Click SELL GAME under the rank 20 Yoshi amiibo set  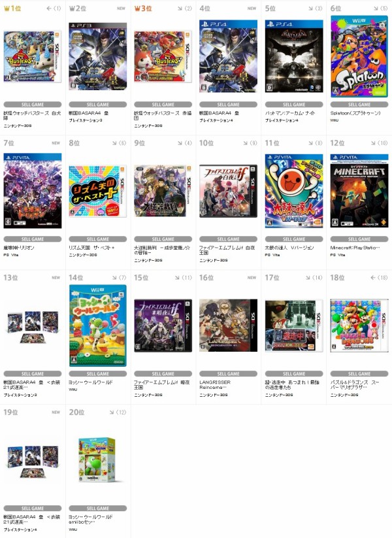tap(98, 508)
